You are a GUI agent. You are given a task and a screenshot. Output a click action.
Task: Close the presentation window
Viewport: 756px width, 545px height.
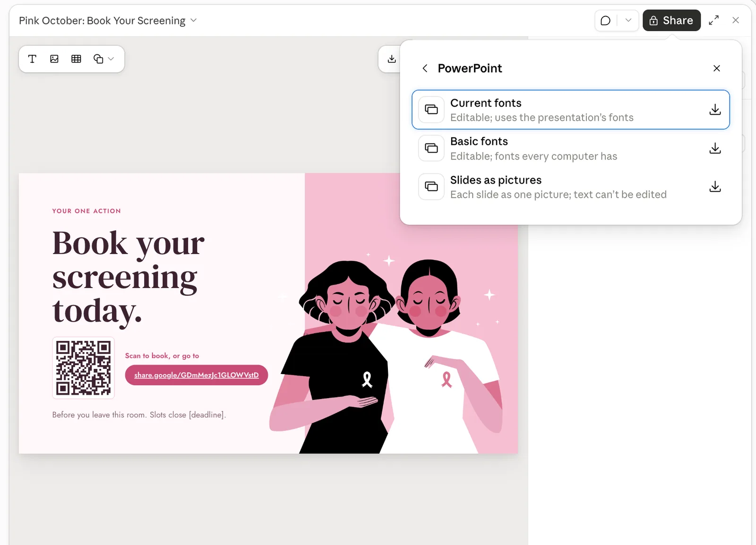(736, 20)
